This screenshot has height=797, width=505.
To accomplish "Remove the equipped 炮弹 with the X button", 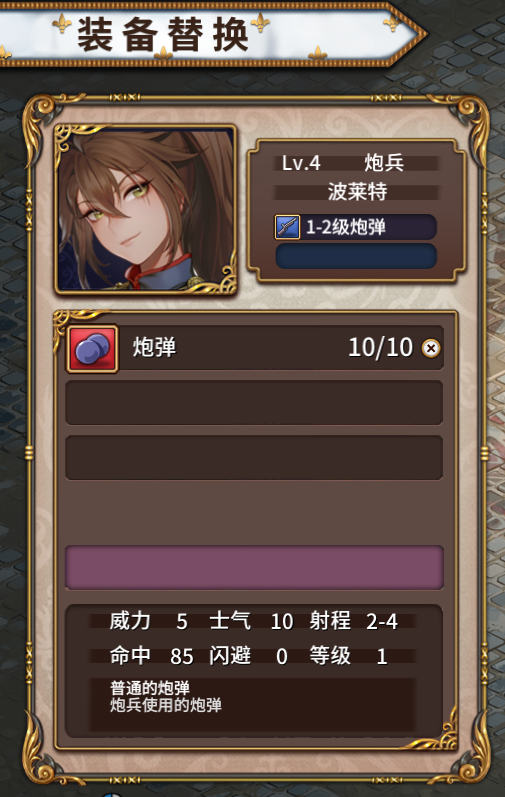I will coord(431,348).
